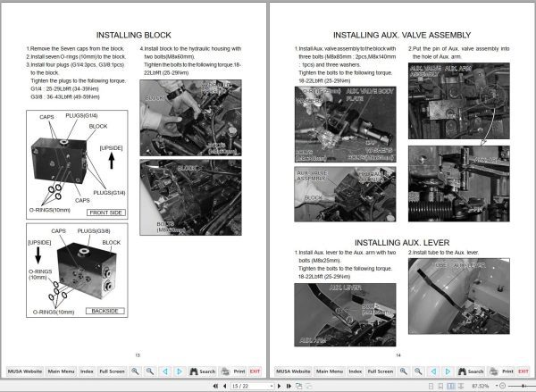Screen dimensions: 536x392
Task: Open Index on page 13 toolbar
Action: pyautogui.click(x=87, y=371)
